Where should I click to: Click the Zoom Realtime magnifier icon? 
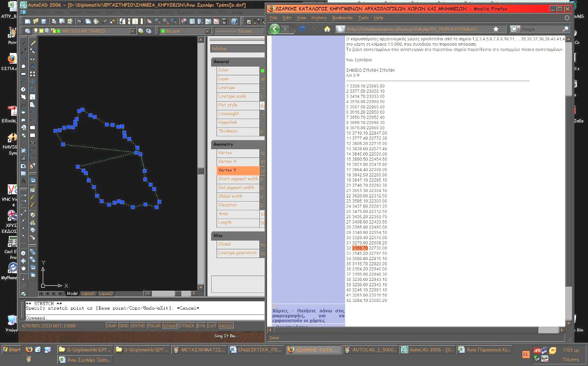click(x=158, y=21)
